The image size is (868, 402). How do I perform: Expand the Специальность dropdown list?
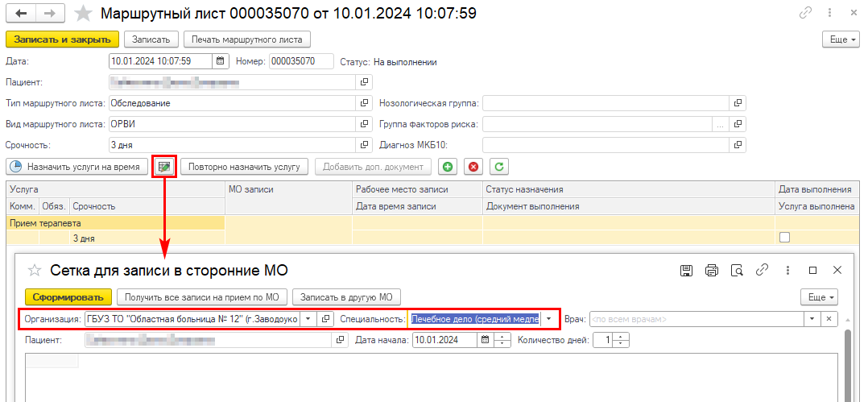549,318
